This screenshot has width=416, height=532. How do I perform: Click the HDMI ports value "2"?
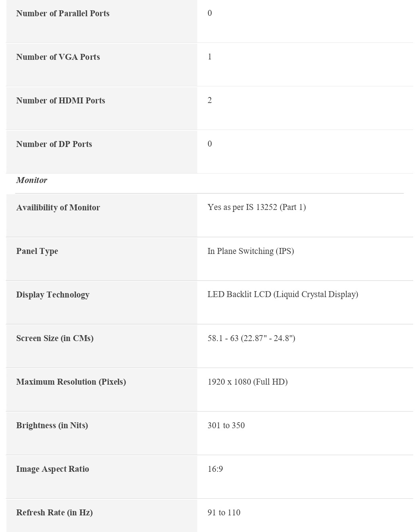[210, 100]
